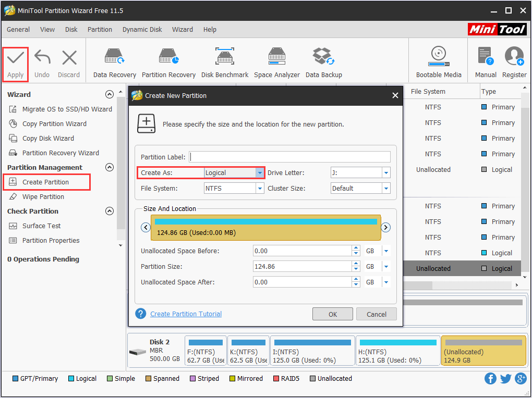
Task: Change unit for Partition Size
Action: pos(386,267)
